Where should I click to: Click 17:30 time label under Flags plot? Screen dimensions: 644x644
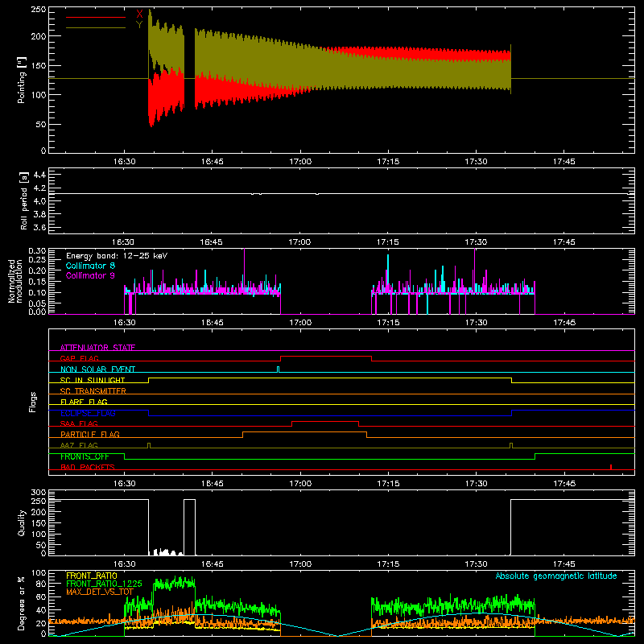pyautogui.click(x=476, y=484)
